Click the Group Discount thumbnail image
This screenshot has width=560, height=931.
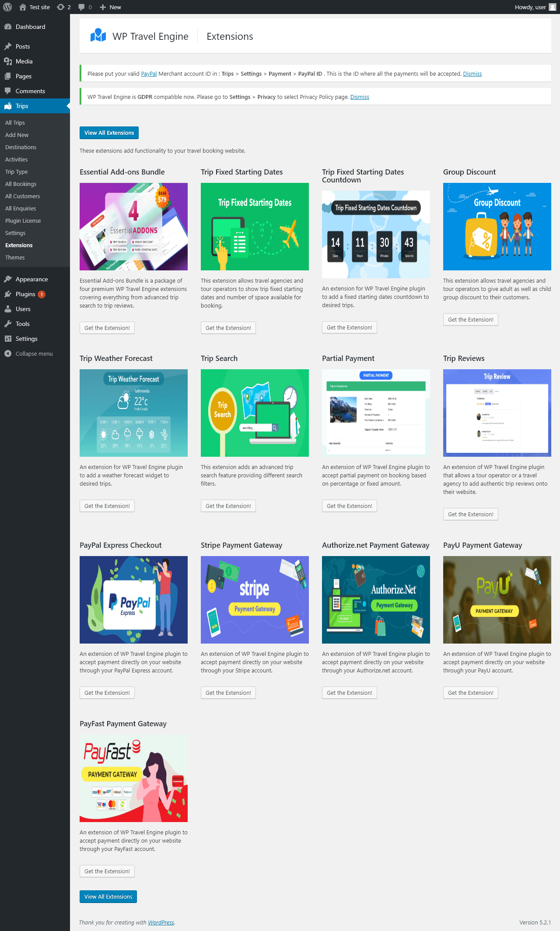[497, 227]
